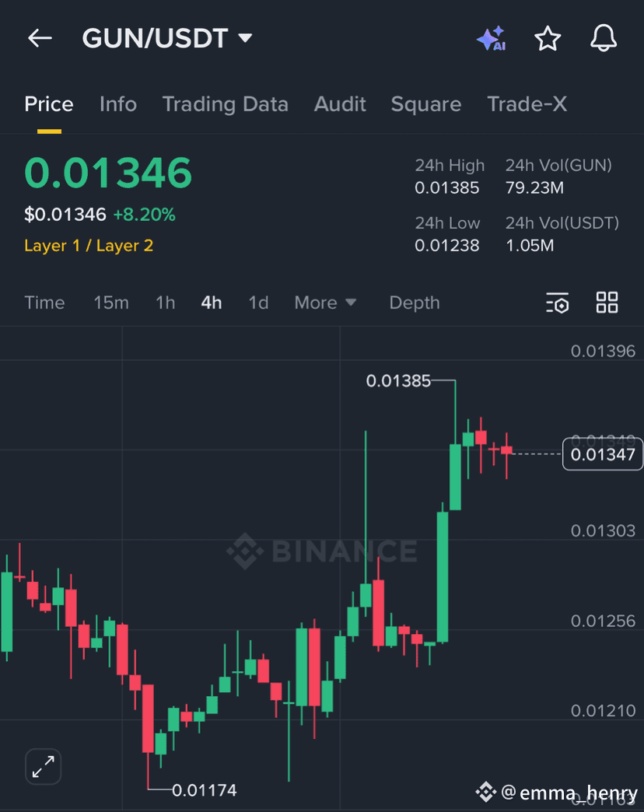Screen dimensions: 644x812
Task: Tap the Layer 1 / Layer 2 tag link
Action: [89, 246]
